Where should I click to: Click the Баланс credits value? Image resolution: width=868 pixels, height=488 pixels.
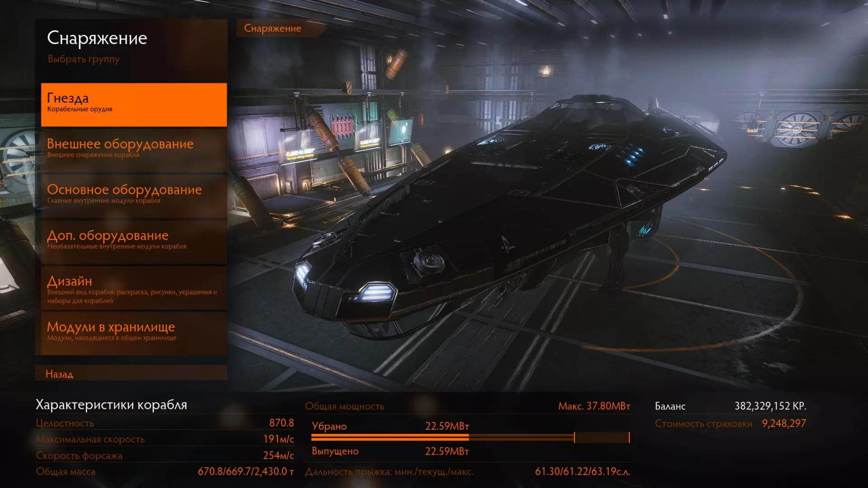[770, 406]
